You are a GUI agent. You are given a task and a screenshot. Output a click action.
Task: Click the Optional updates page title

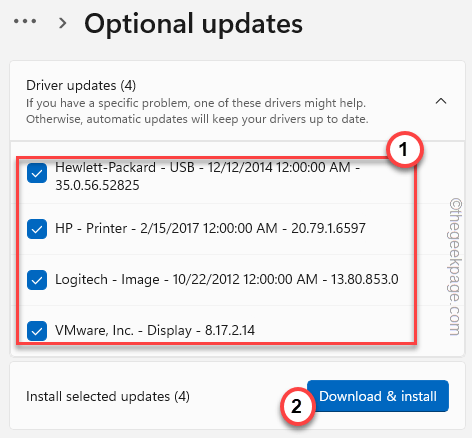pyautogui.click(x=193, y=24)
